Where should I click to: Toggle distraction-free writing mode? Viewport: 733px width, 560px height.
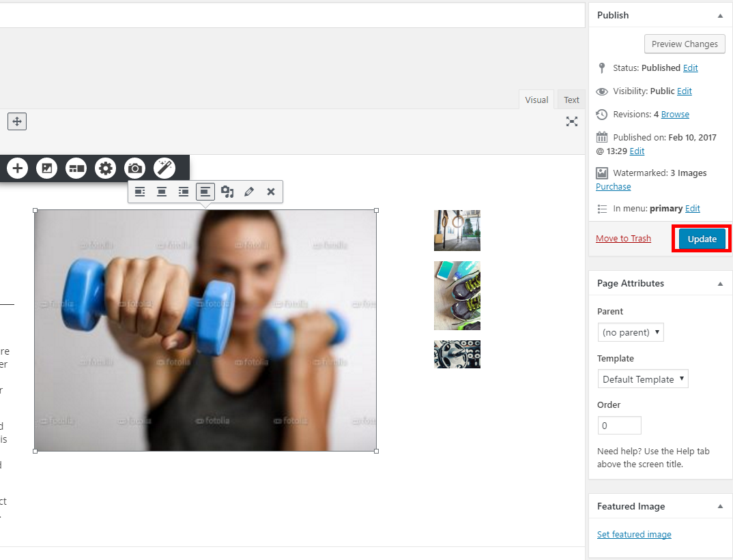coord(572,121)
